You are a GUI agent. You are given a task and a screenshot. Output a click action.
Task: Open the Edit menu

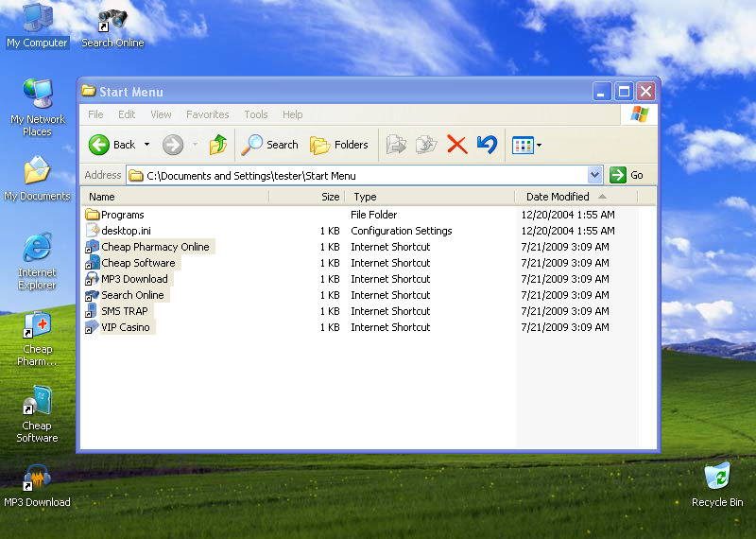[127, 114]
